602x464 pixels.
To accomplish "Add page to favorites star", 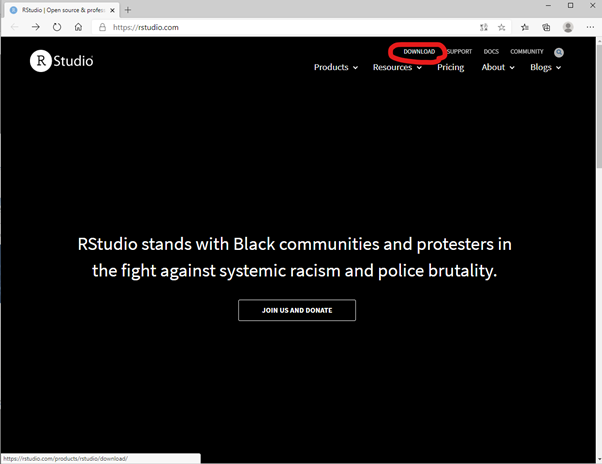I will click(x=501, y=27).
